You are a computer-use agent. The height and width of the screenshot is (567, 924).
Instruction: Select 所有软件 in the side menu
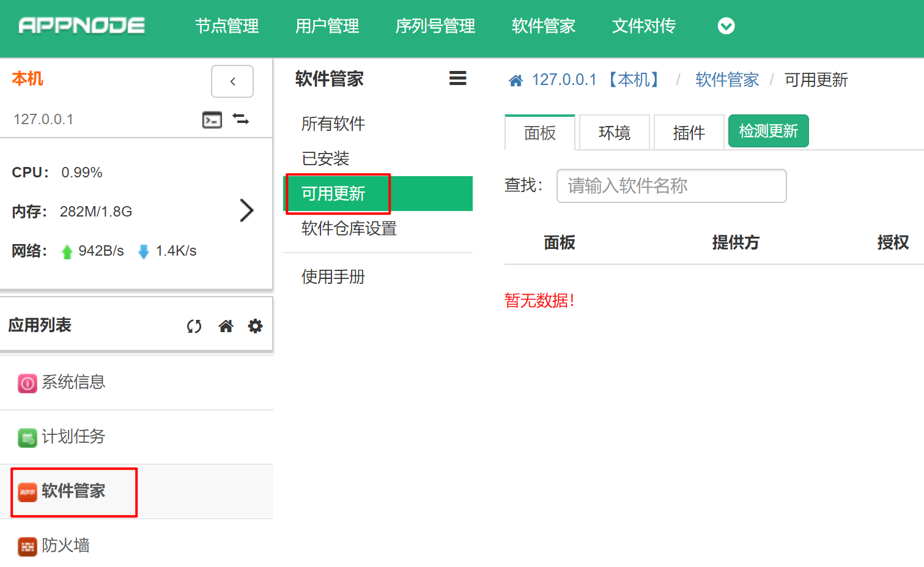pos(333,124)
